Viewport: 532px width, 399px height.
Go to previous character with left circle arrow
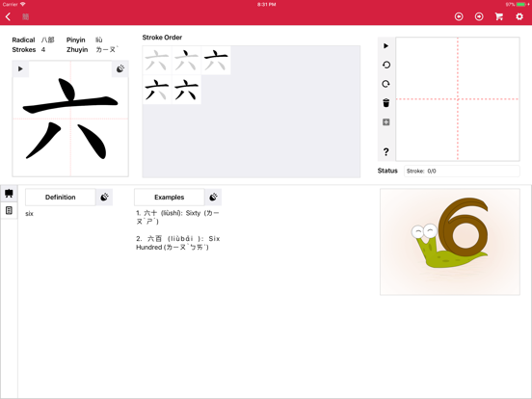pos(459,16)
